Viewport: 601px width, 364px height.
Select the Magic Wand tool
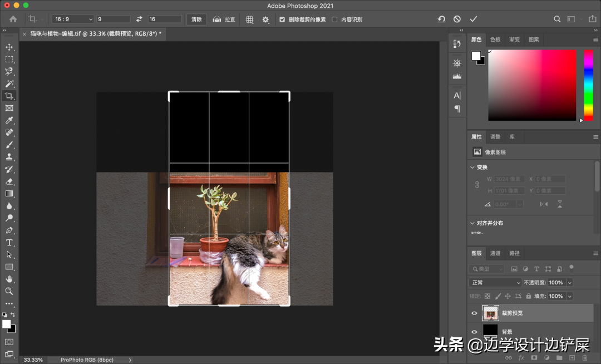[9, 83]
